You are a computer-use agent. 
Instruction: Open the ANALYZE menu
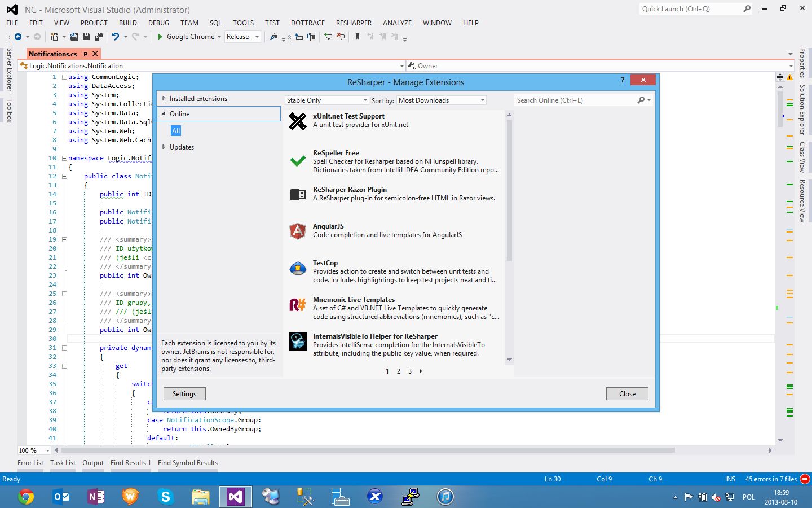click(x=397, y=23)
